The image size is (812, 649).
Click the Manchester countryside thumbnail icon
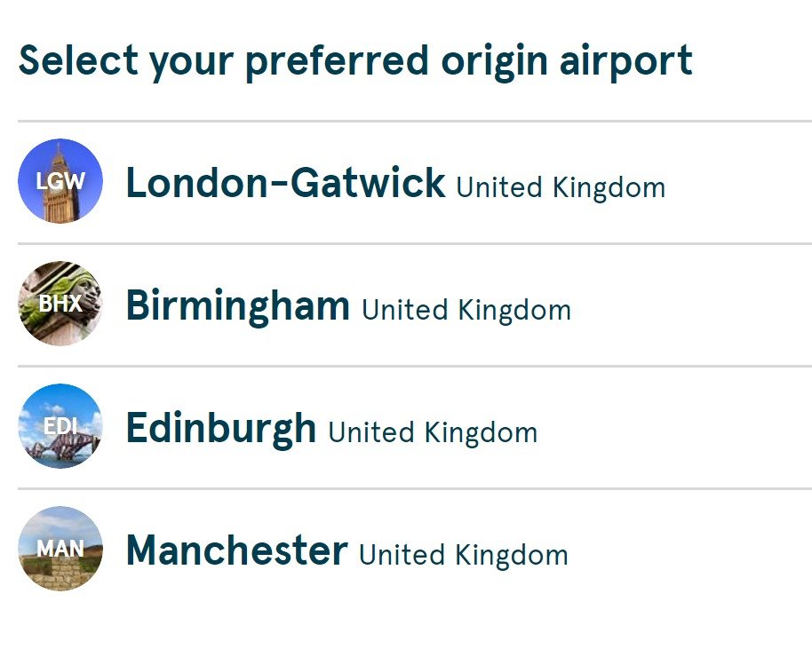click(x=60, y=549)
